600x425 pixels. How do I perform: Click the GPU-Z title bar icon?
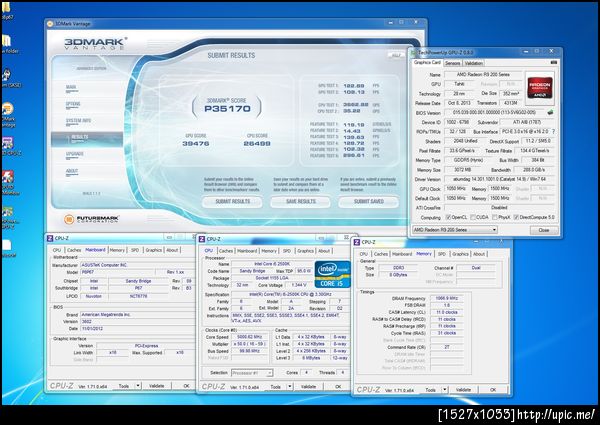point(414,52)
